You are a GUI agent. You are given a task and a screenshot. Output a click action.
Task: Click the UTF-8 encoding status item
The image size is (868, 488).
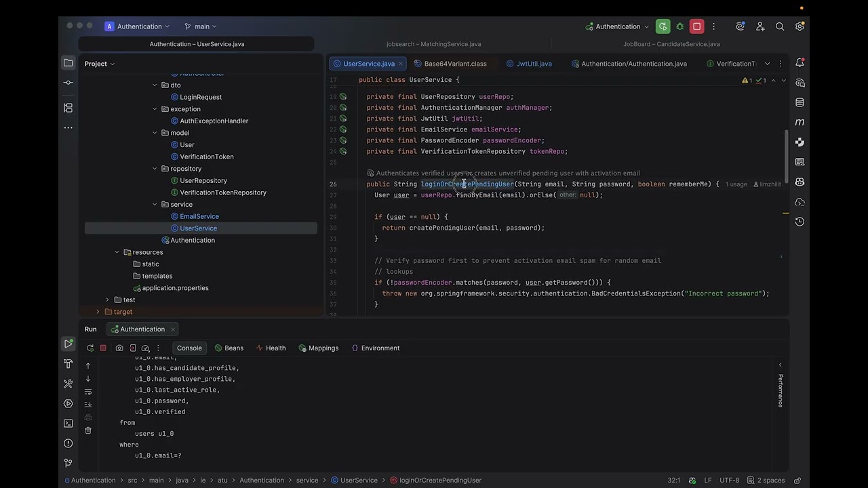(730, 481)
